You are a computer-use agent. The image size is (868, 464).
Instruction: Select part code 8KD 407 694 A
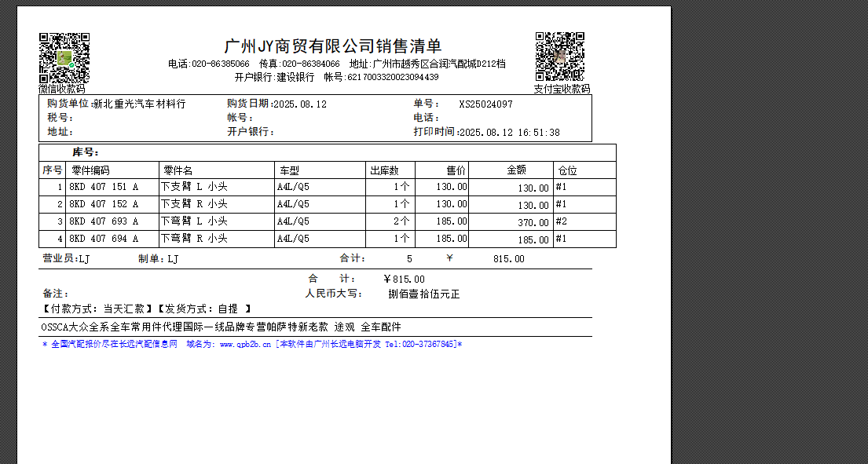(x=104, y=239)
